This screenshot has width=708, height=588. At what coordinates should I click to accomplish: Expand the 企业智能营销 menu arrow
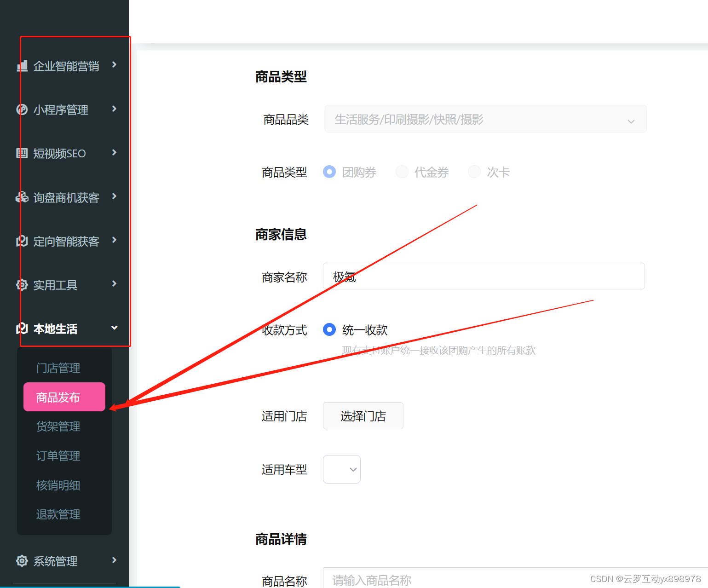(115, 65)
